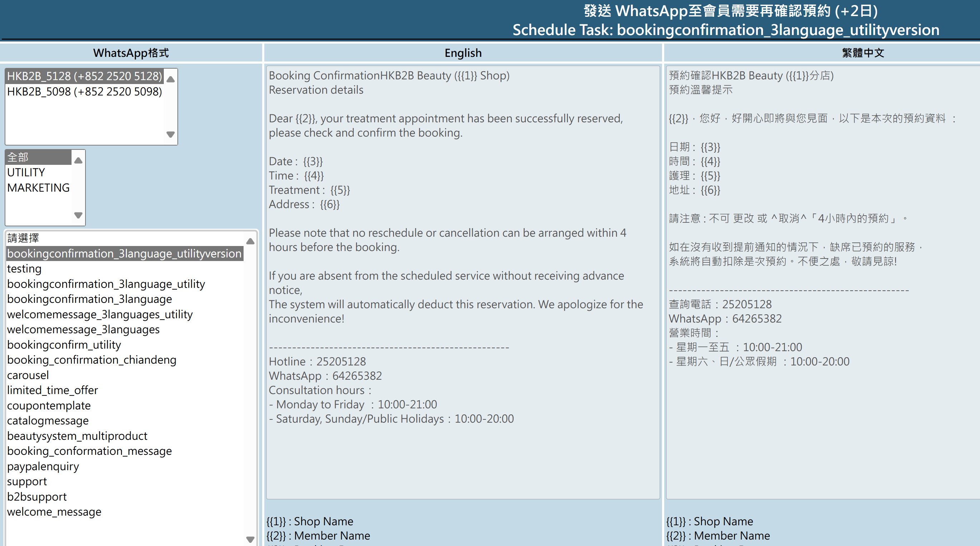Select b2bsupport template

(x=125, y=497)
